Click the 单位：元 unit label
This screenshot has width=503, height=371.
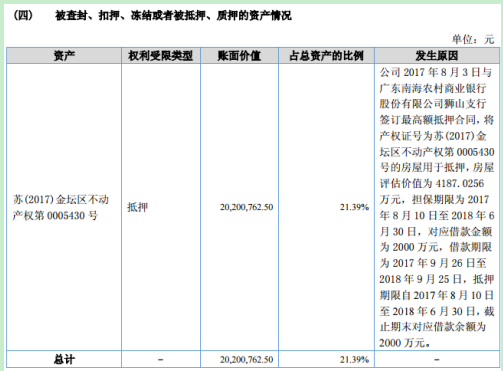[x=473, y=39]
